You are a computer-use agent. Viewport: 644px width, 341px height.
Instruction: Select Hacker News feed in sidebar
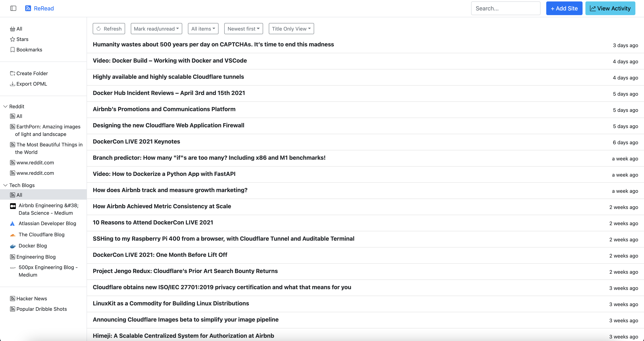[x=31, y=299]
